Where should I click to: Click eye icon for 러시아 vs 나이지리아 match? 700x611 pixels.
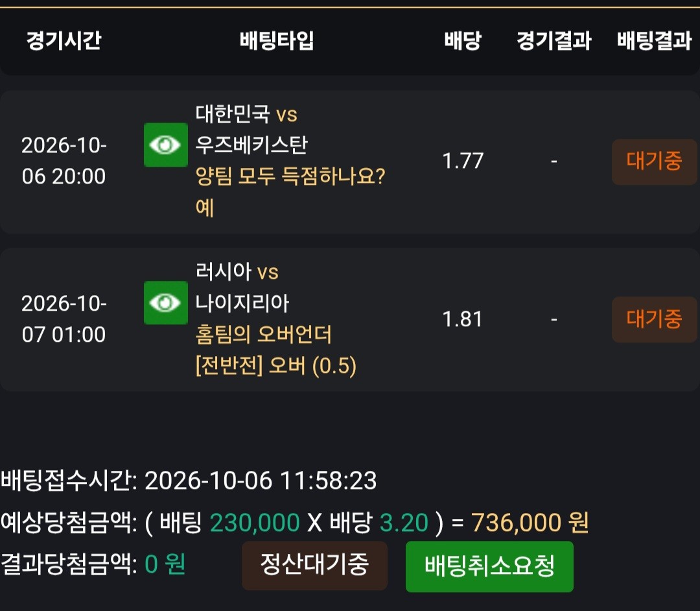(x=166, y=303)
